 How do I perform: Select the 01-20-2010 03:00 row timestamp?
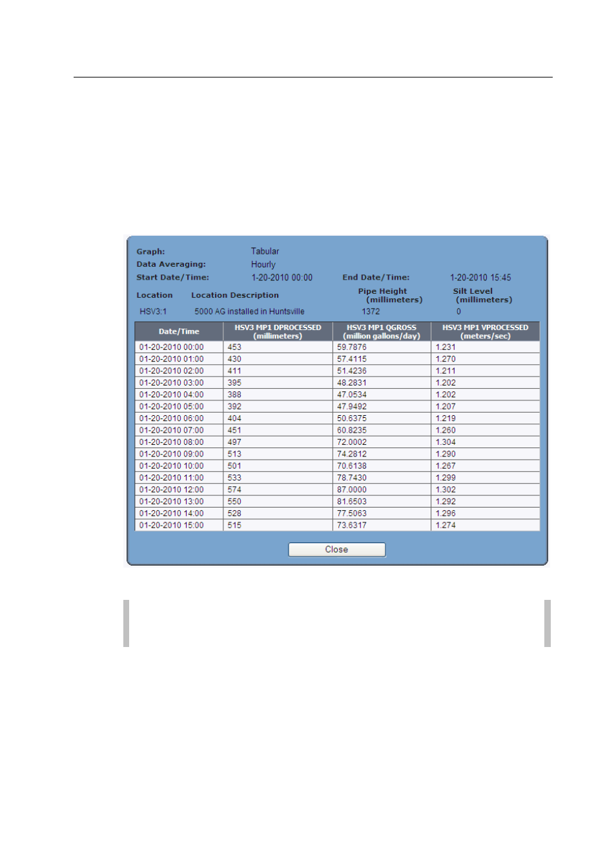coord(171,383)
